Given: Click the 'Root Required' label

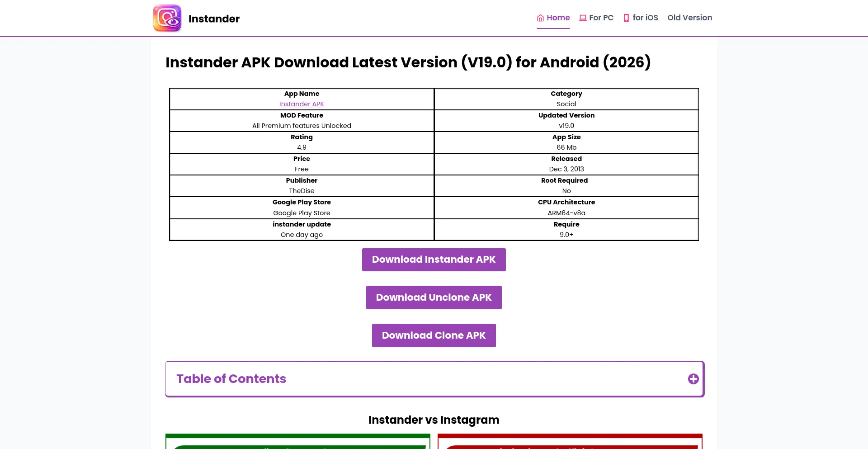Looking at the screenshot, I should point(565,180).
